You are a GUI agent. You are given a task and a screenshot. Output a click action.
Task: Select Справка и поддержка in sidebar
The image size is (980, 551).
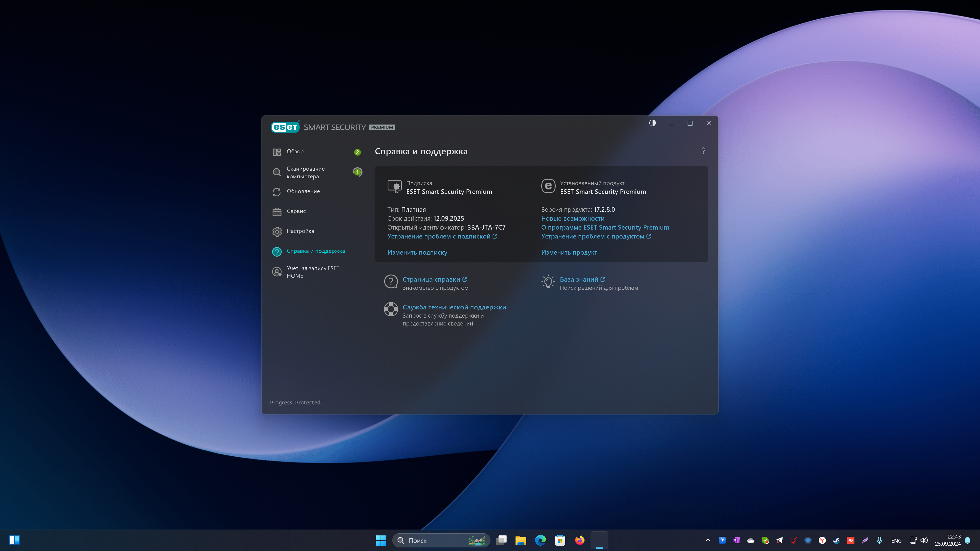click(316, 251)
